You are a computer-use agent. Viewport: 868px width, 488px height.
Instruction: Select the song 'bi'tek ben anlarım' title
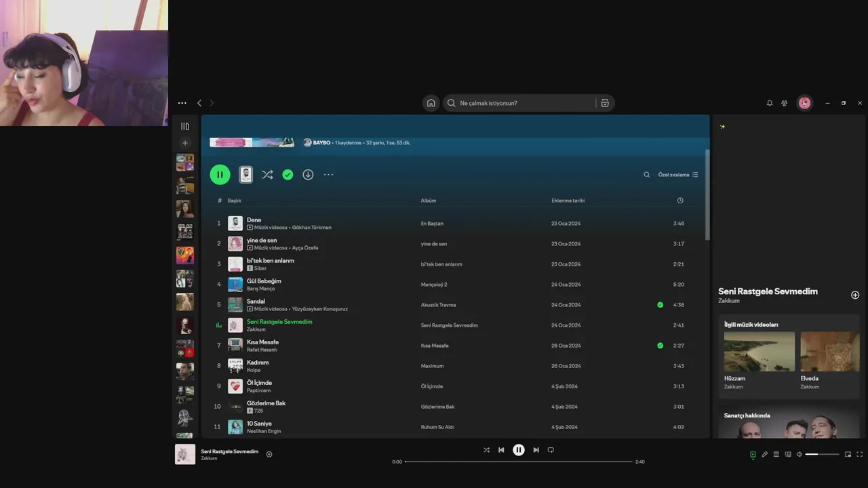(x=271, y=260)
